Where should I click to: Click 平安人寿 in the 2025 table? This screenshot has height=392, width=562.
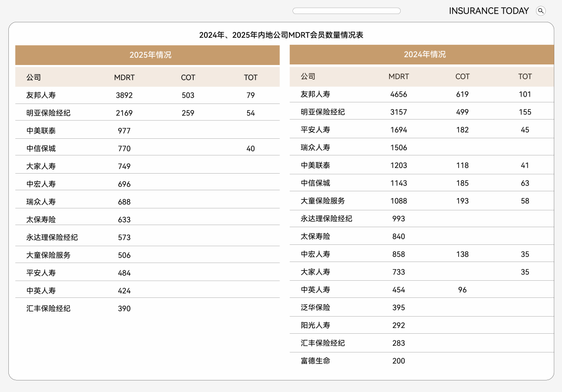point(41,273)
